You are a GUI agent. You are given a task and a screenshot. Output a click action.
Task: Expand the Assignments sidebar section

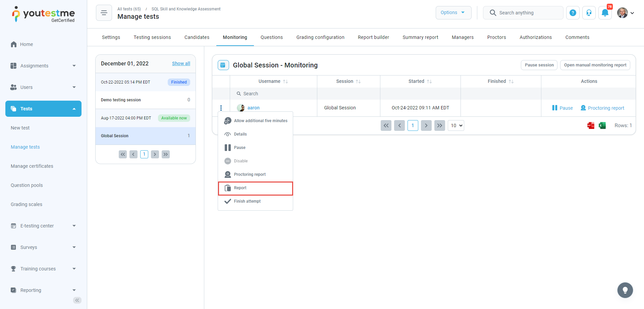(43, 66)
